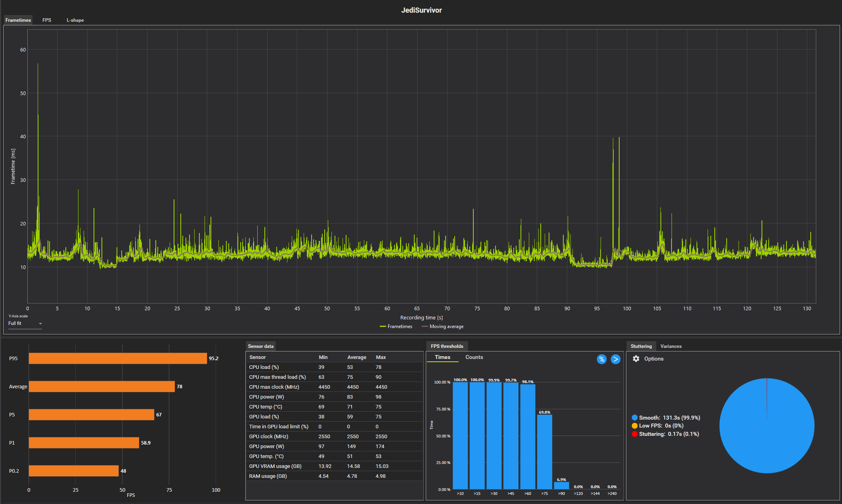Open the Sensor data tab
842x504 pixels.
pos(260,346)
